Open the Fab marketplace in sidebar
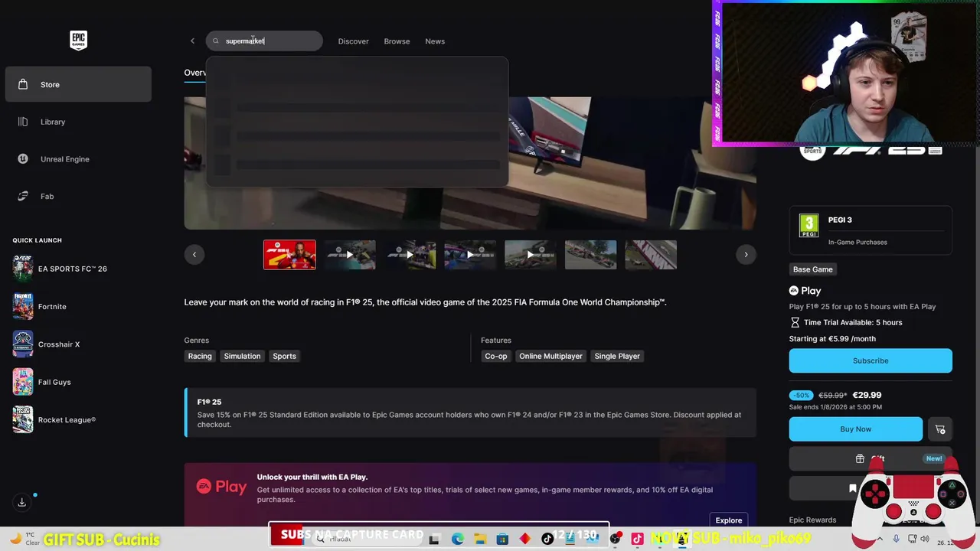This screenshot has height=551, width=980. (78, 197)
